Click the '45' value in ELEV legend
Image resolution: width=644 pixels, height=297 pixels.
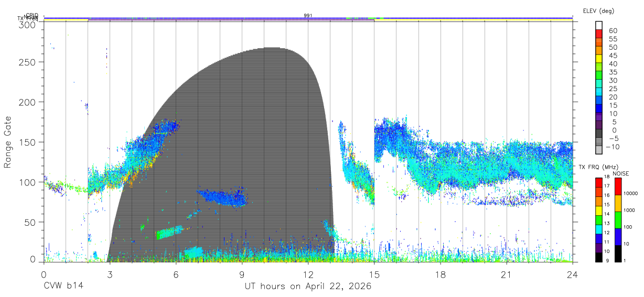(613, 56)
